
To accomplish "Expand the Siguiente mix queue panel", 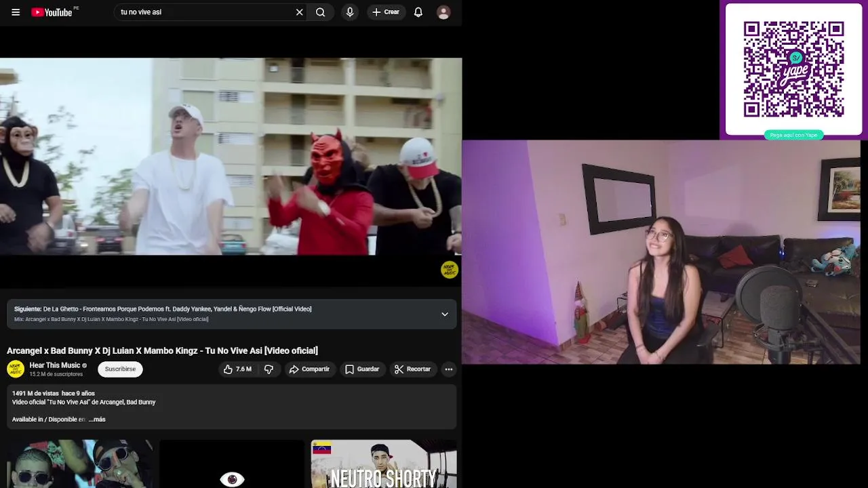I will point(445,314).
